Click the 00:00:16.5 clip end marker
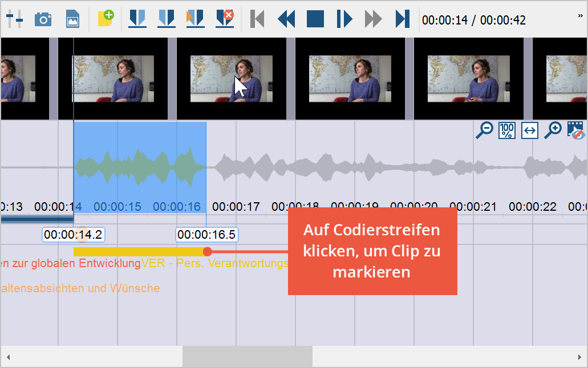588x368 pixels. tap(206, 234)
